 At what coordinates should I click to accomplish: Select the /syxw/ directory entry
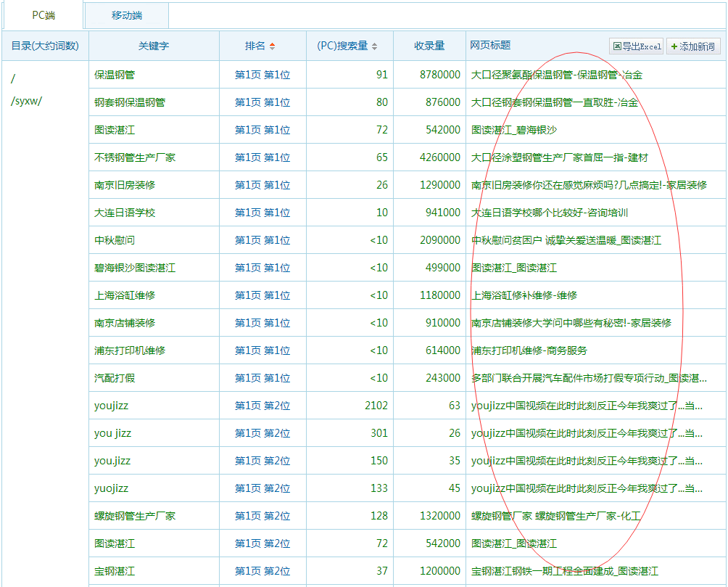[27, 101]
